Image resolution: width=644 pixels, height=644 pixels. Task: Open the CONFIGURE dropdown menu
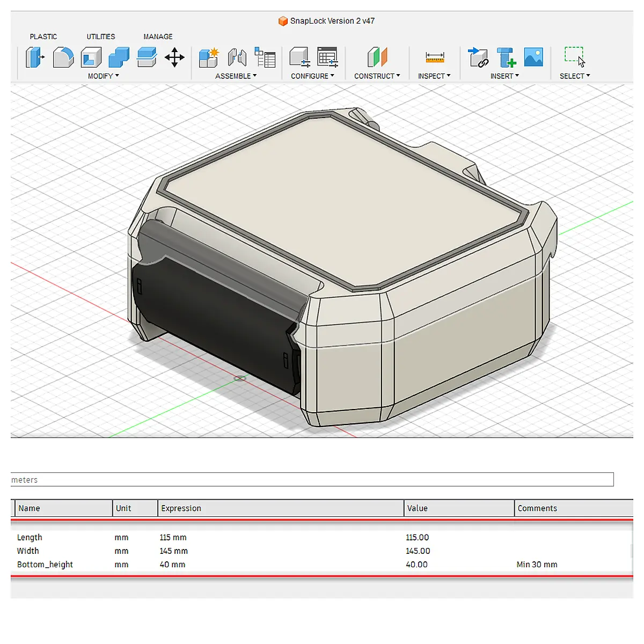pos(313,76)
